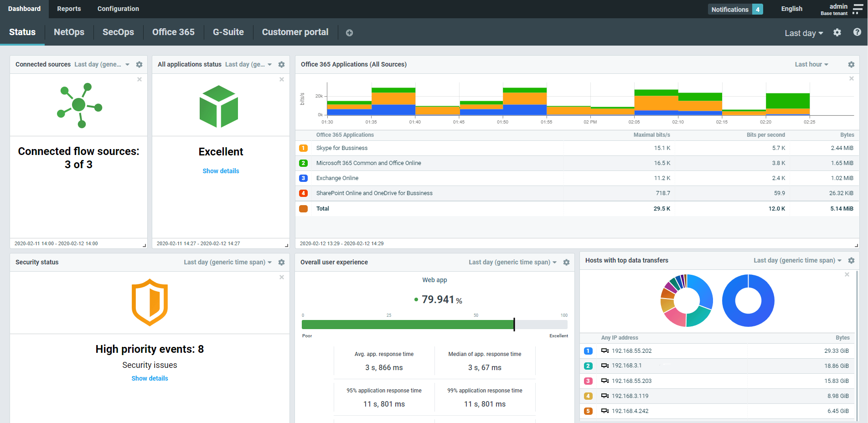This screenshot has height=423, width=868.
Task: Expand the Last hour dropdown in Office 365 widget
Action: pyautogui.click(x=811, y=65)
